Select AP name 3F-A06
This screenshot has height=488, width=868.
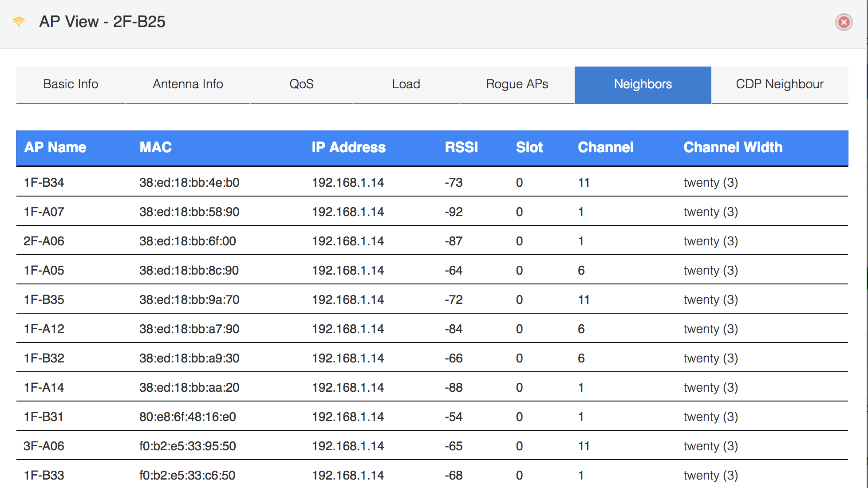tap(44, 446)
